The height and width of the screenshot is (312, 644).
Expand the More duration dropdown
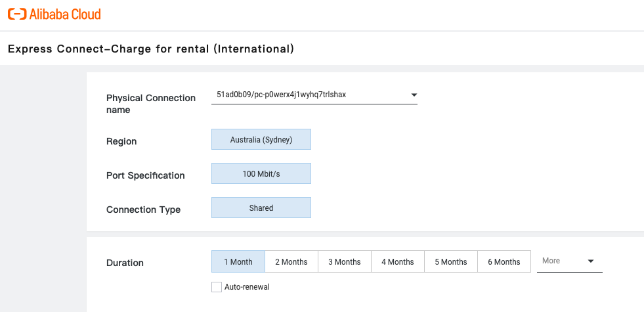569,261
